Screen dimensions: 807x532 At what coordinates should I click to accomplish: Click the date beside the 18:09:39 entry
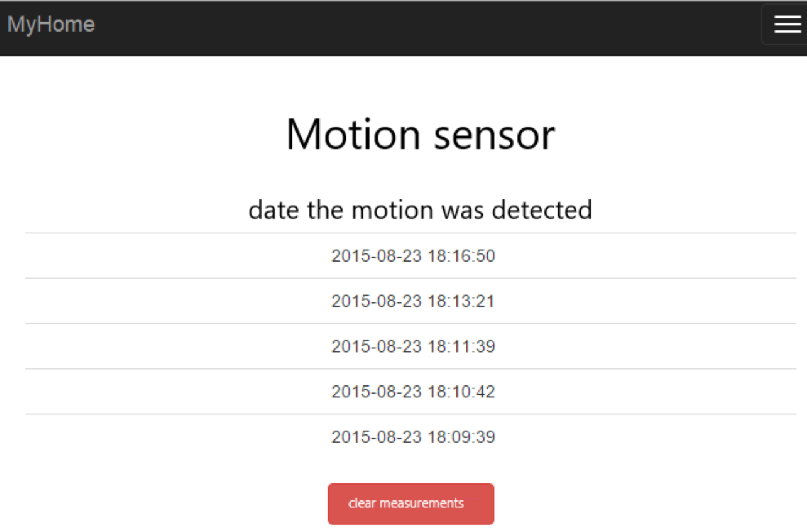[376, 437]
